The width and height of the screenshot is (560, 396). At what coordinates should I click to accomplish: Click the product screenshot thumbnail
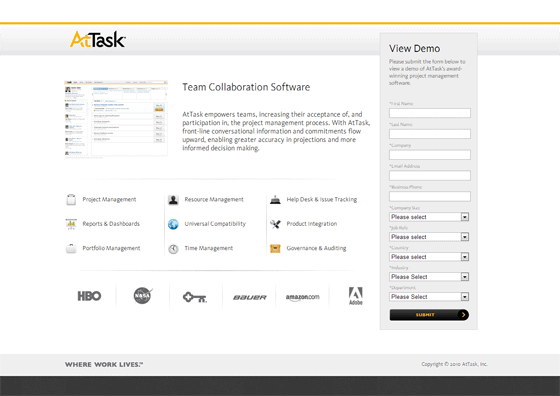(116, 119)
